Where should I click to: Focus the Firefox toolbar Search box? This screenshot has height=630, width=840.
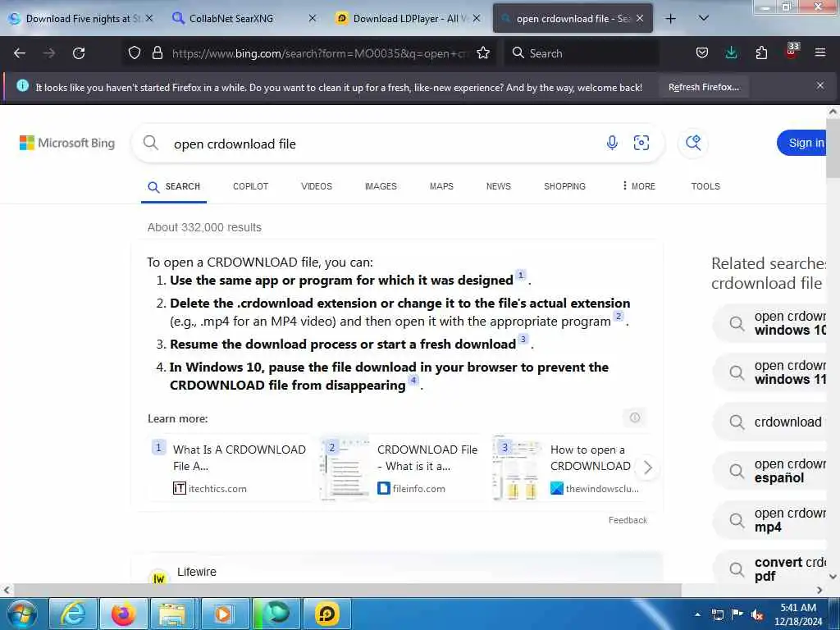(582, 53)
